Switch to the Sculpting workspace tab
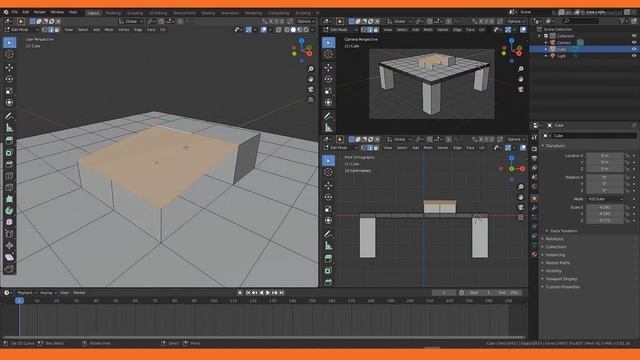This screenshot has width=640, height=360. click(x=135, y=13)
